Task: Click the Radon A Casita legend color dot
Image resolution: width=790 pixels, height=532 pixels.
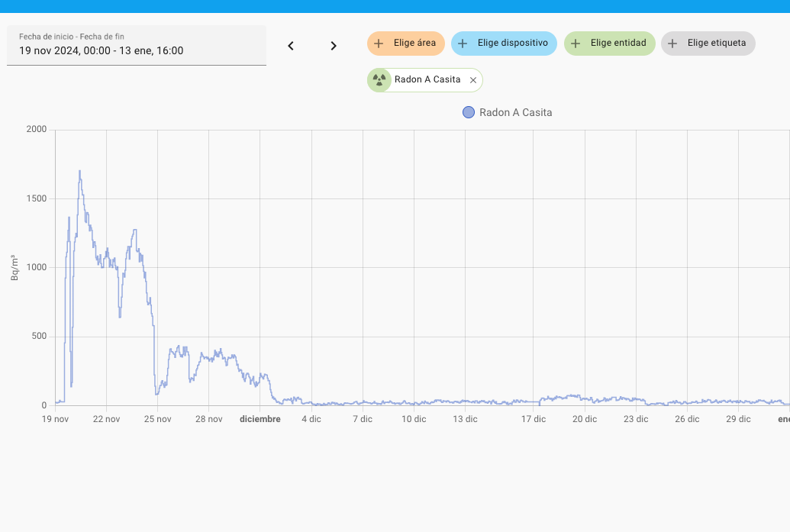Action: pos(469,113)
